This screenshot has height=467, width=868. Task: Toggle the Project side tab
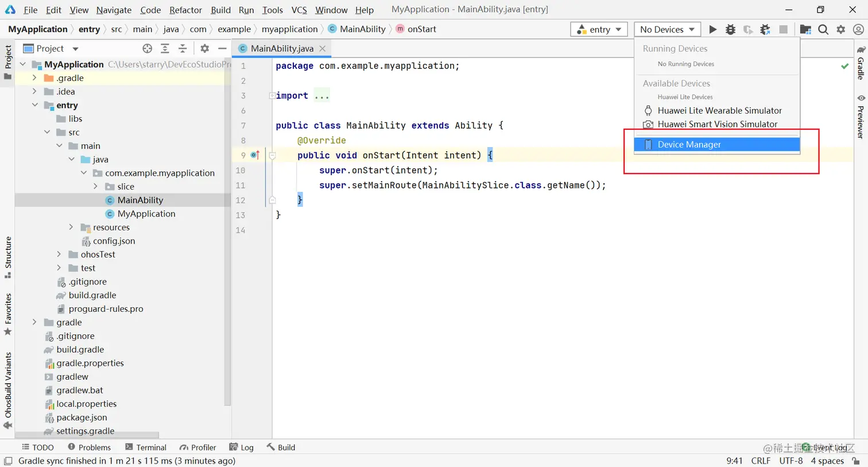point(8,63)
